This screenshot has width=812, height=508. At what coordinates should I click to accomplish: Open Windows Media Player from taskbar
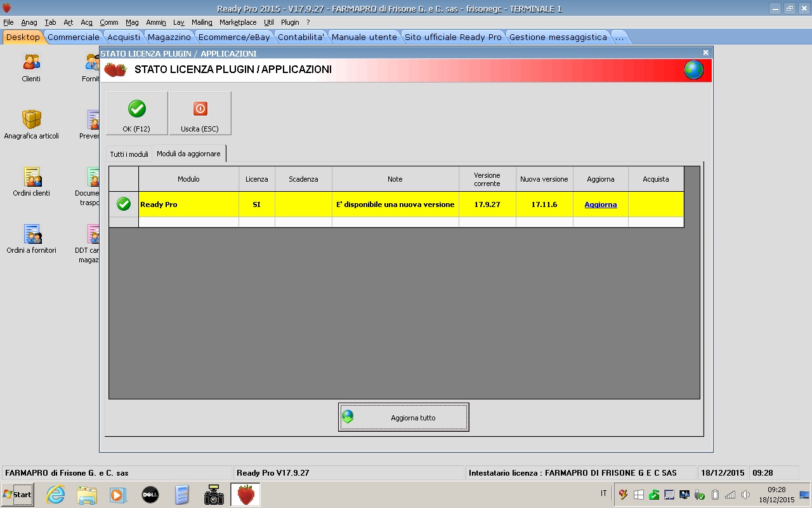[118, 495]
